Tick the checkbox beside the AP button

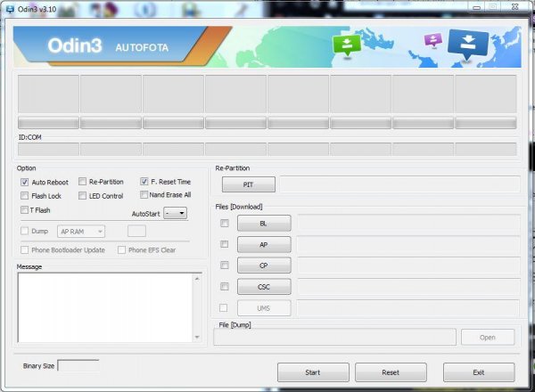click(224, 244)
